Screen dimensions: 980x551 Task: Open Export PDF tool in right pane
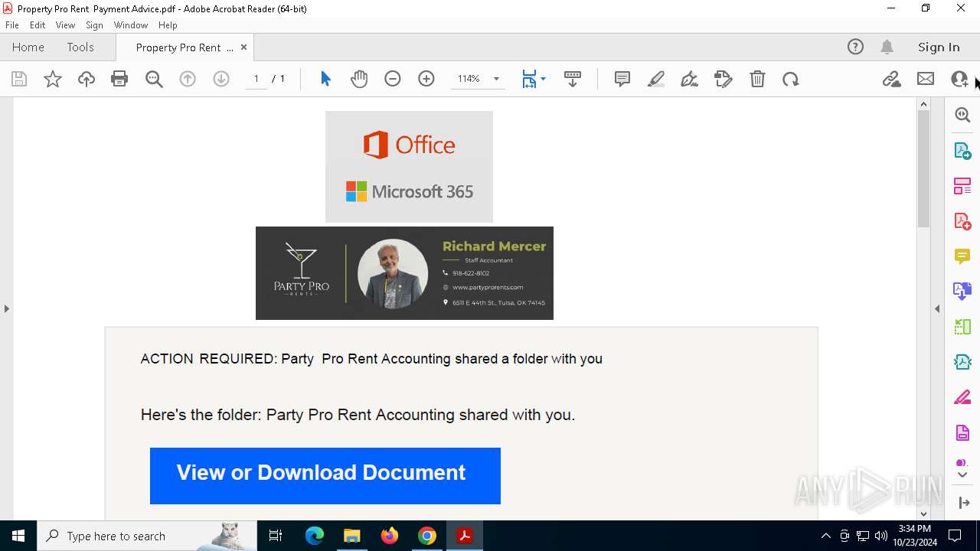(x=962, y=150)
